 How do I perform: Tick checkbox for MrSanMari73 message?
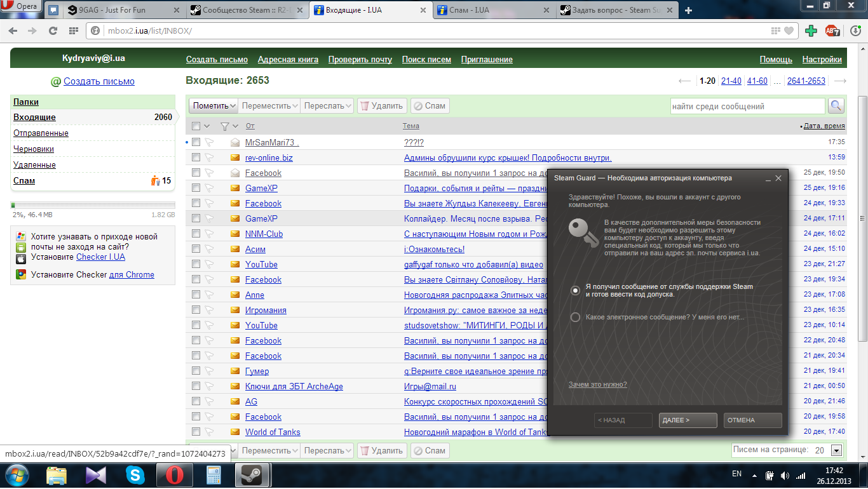pos(196,142)
